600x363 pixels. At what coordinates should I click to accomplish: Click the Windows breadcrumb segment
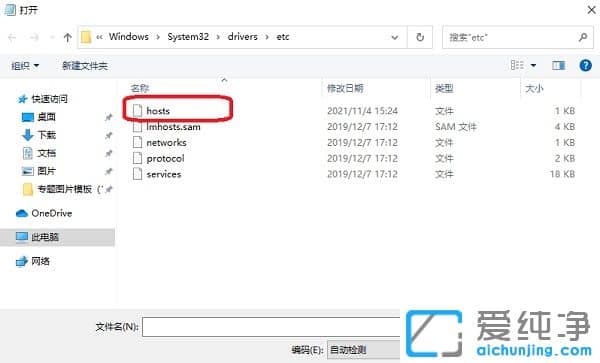coord(129,37)
